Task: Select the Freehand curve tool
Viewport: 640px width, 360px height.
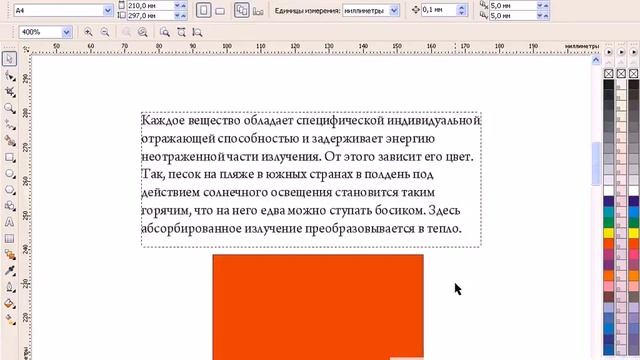Action: coord(9,124)
